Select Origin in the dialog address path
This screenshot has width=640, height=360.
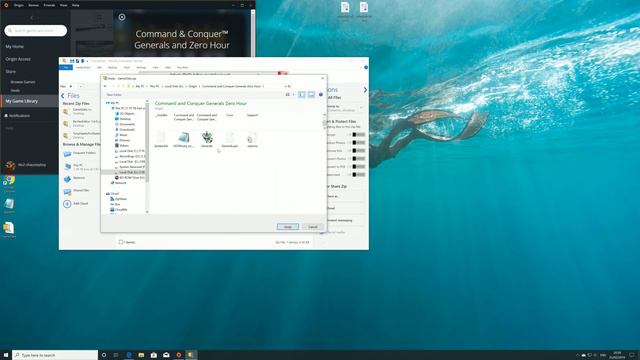pos(193,86)
